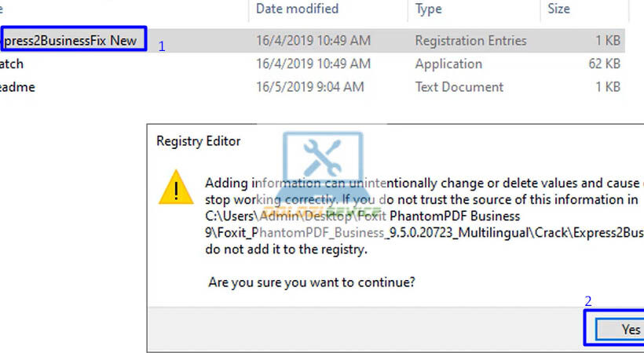Image resolution: width=644 pixels, height=353 pixels.
Task: Sort files by Date modified column
Action: point(297,9)
